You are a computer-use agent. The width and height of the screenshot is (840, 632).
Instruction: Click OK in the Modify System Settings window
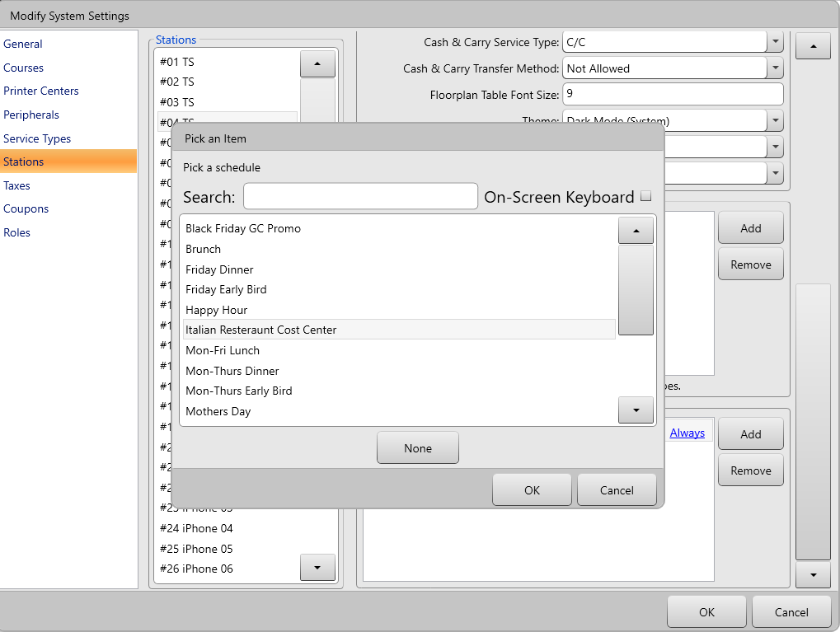pyautogui.click(x=706, y=611)
